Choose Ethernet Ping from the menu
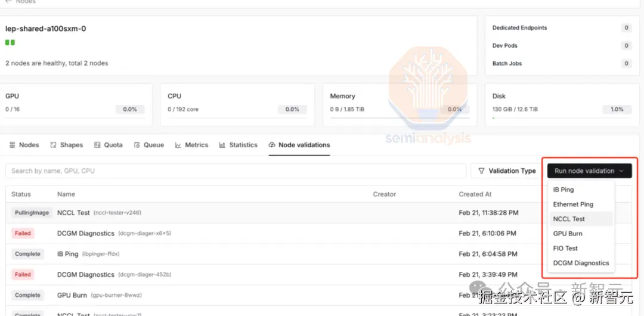 [581, 205]
